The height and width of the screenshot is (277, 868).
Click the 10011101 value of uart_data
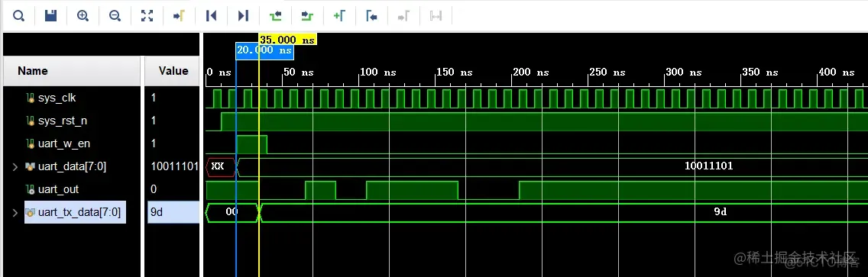pyautogui.click(x=174, y=166)
